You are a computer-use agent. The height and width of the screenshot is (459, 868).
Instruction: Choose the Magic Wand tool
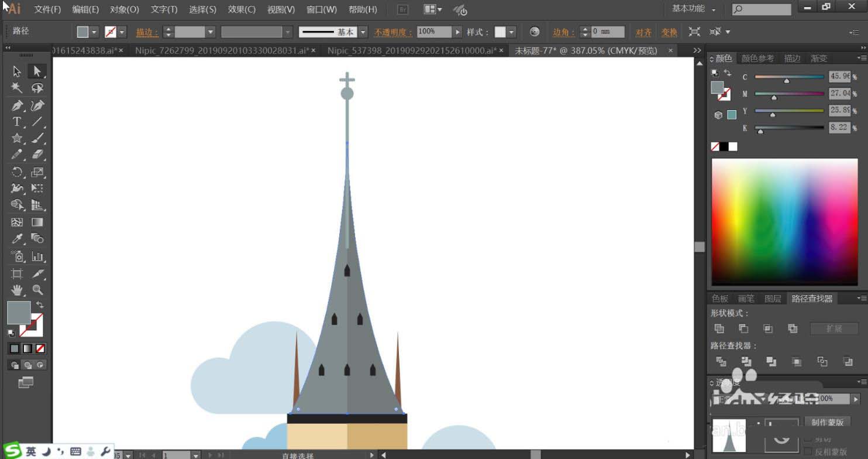tap(17, 88)
